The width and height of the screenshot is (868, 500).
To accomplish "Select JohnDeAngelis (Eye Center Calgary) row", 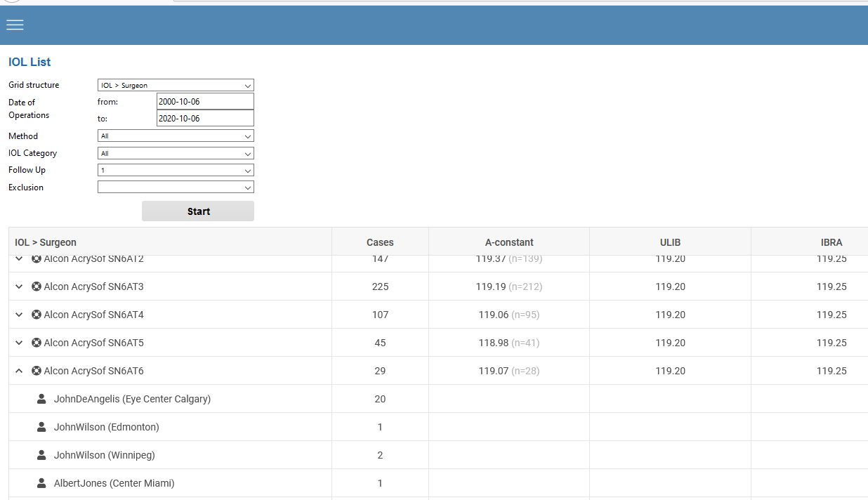I will (x=438, y=399).
